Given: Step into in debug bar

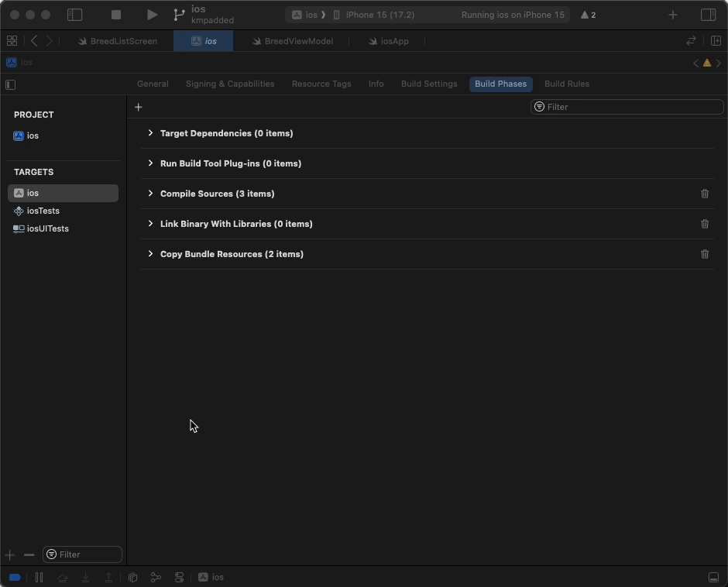Looking at the screenshot, I should 85,577.
